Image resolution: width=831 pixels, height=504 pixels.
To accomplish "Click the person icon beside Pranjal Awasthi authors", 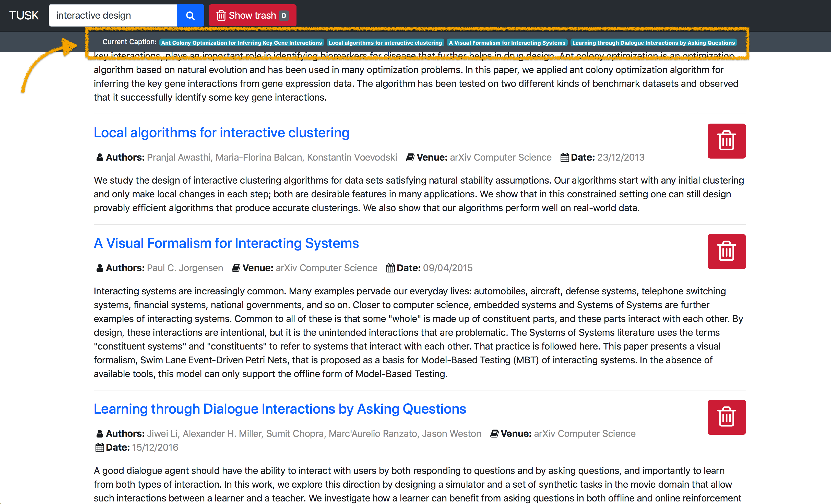I will point(100,158).
